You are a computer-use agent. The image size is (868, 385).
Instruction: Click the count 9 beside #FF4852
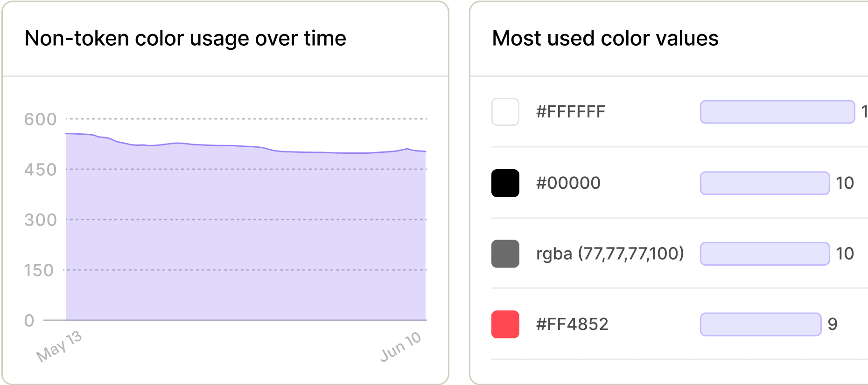point(833,324)
